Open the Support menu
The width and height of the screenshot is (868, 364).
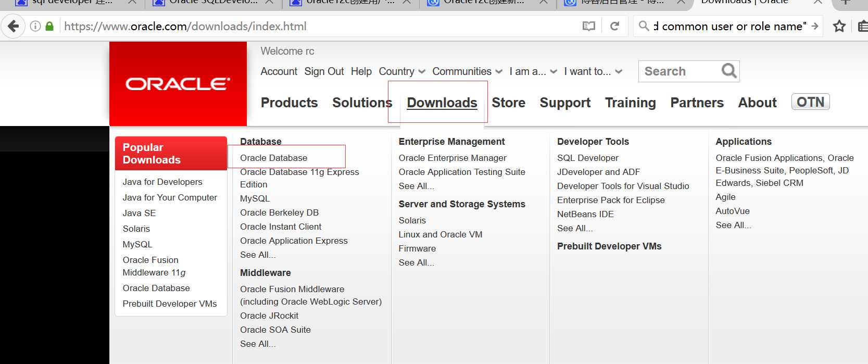[565, 103]
